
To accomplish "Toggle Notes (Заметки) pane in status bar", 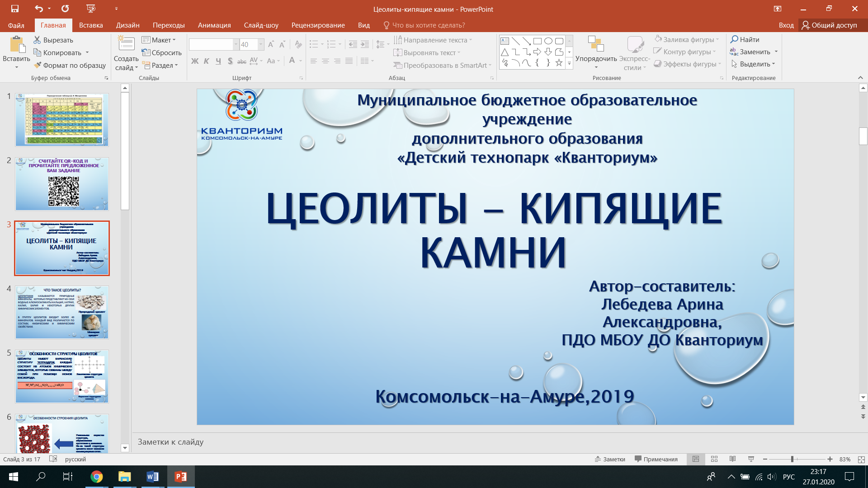I will 610,459.
